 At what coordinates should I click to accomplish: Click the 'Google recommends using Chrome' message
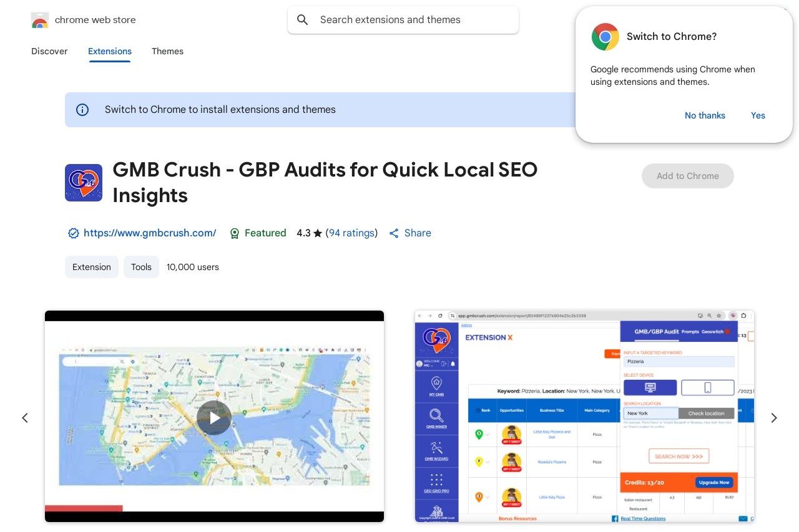pyautogui.click(x=673, y=75)
